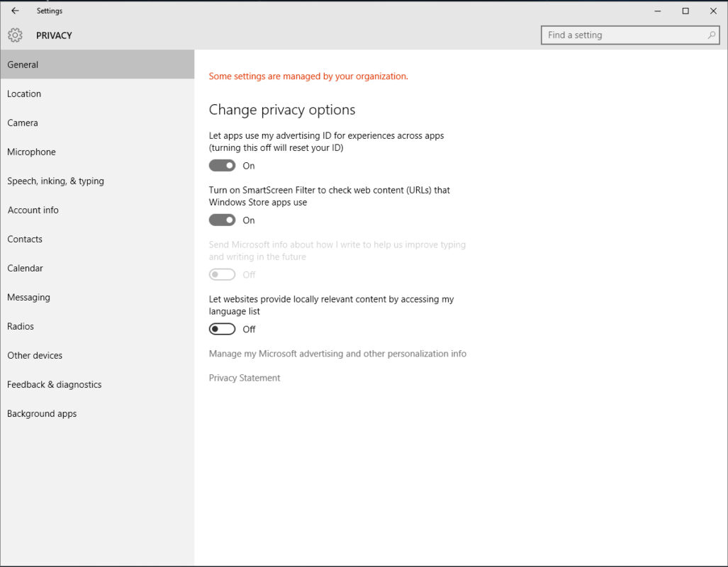Open Account info settings
This screenshot has height=567, width=728.
click(97, 210)
